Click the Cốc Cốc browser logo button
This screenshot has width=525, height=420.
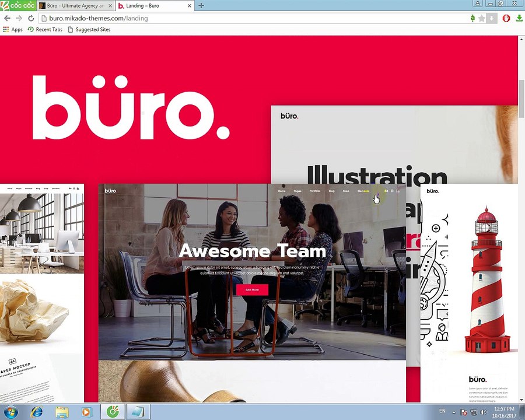pyautogui.click(x=17, y=5)
